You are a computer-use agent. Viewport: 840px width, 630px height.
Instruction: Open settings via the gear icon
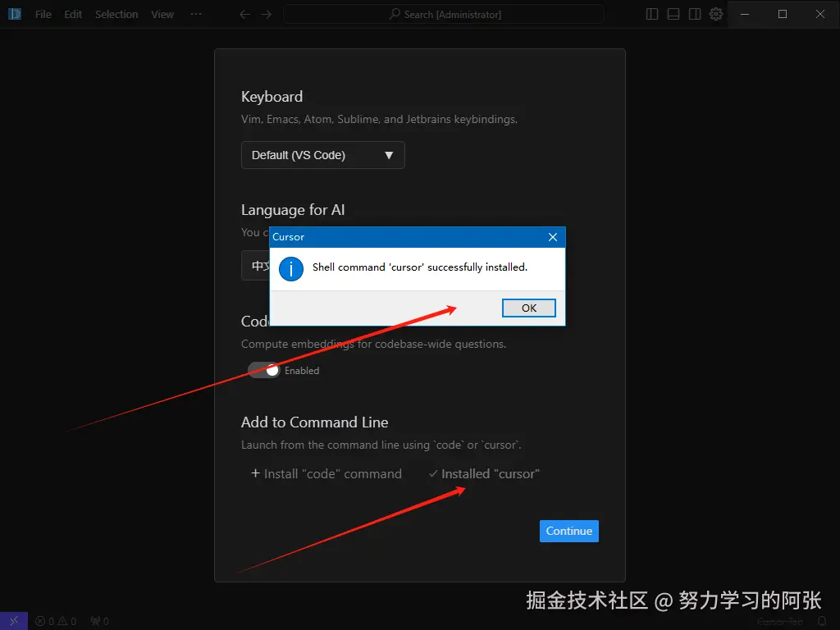(x=716, y=15)
